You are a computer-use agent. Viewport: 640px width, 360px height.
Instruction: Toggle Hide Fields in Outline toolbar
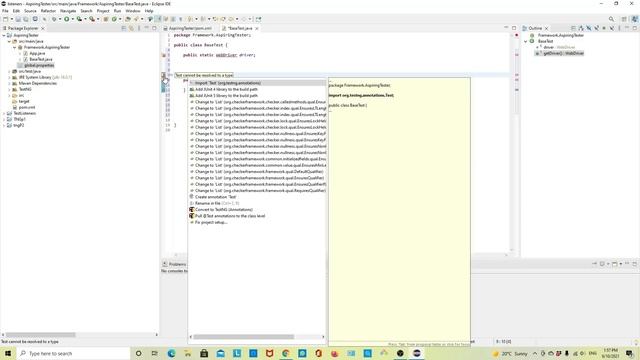click(589, 28)
